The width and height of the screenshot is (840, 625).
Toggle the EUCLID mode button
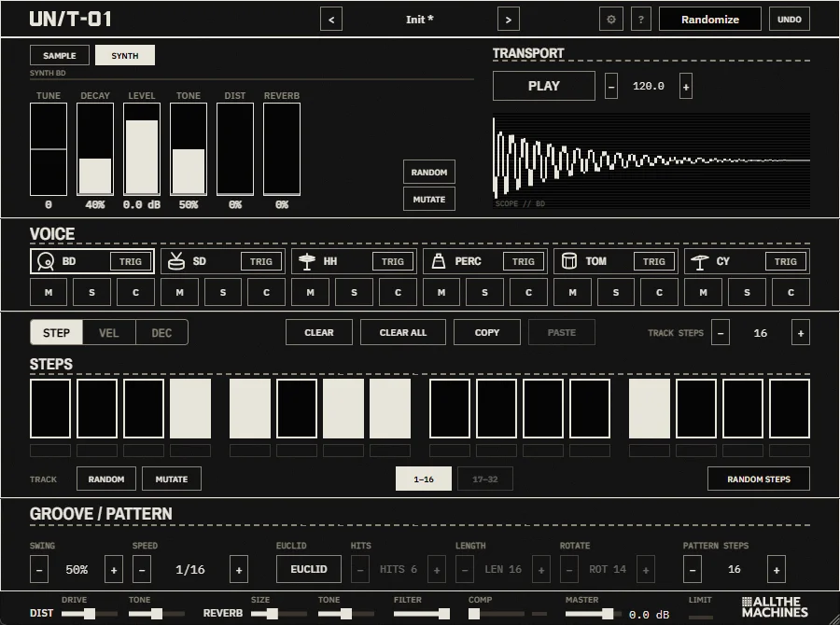309,569
